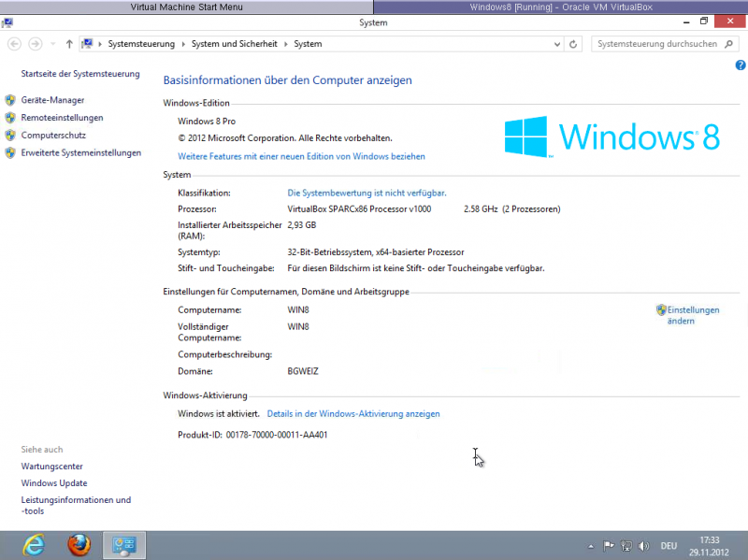The image size is (748, 560).
Task: Switch to Virtual Machine Start Menu window
Action: 186,7
